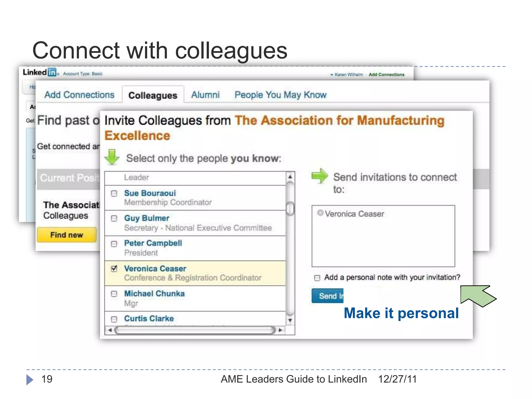Enable Add a personal note with your invitation

[317, 278]
